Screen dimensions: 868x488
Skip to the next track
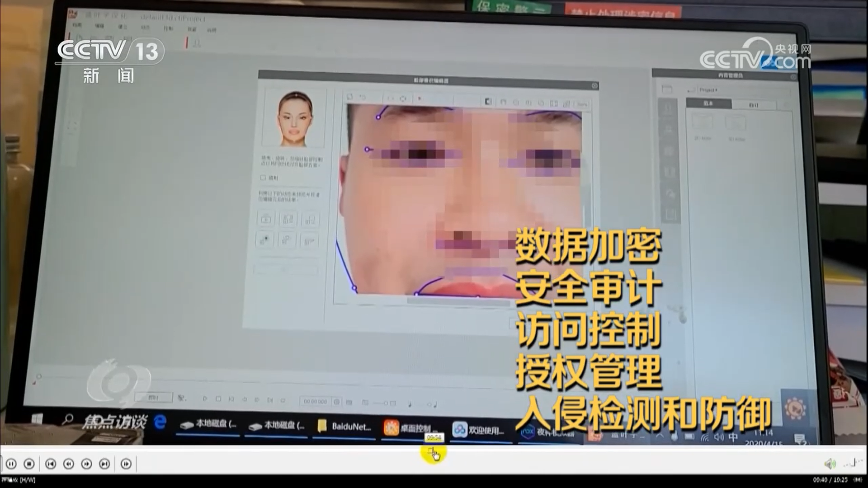click(104, 464)
